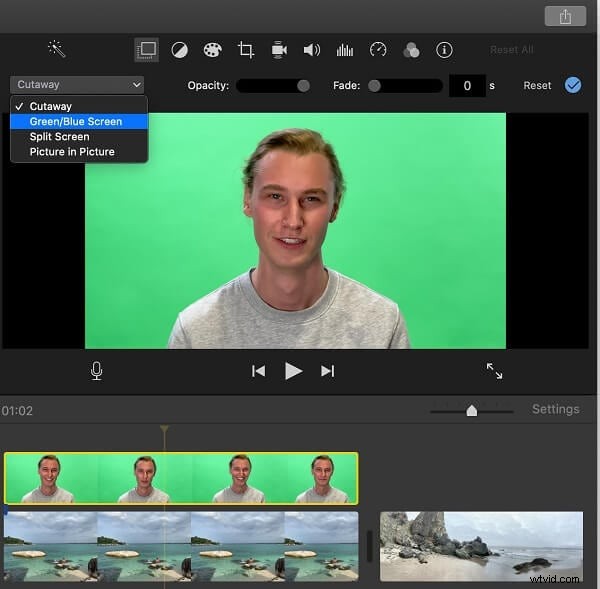
Task: Choose Split Screen from the menu
Action: click(79, 137)
